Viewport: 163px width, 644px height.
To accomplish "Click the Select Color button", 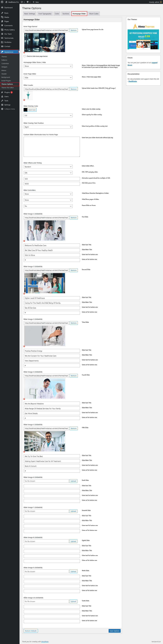I will click(32, 110).
